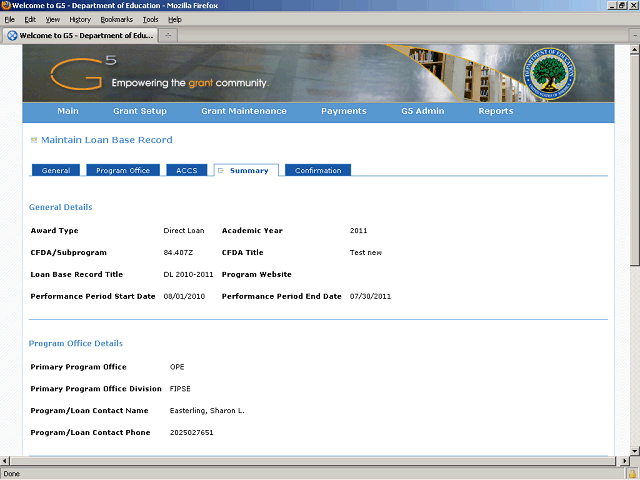Click the horizontal scrollbar track
This screenshot has height=480, width=640.
tap(312, 461)
